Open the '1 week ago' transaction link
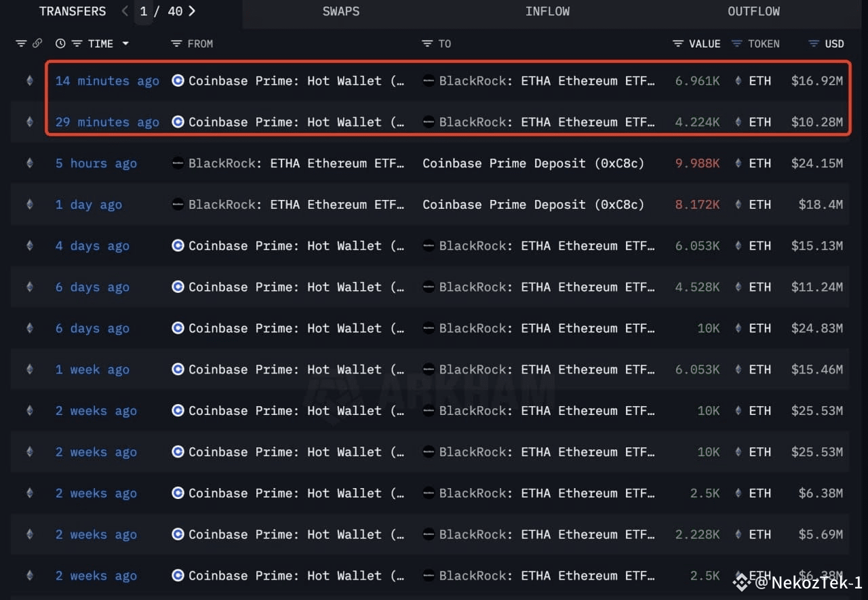 click(92, 369)
